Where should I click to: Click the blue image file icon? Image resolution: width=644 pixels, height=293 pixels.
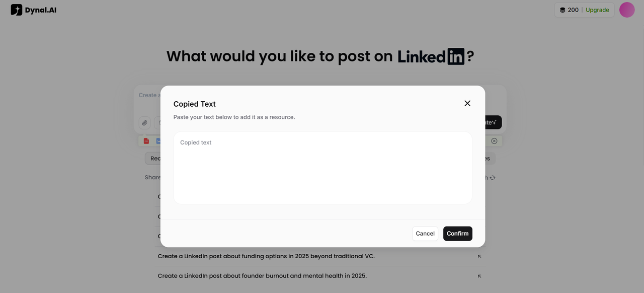158,141
